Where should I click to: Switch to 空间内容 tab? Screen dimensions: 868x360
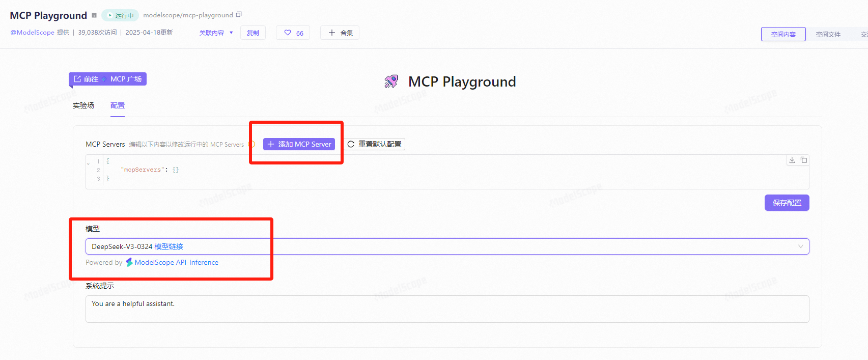[x=783, y=34]
